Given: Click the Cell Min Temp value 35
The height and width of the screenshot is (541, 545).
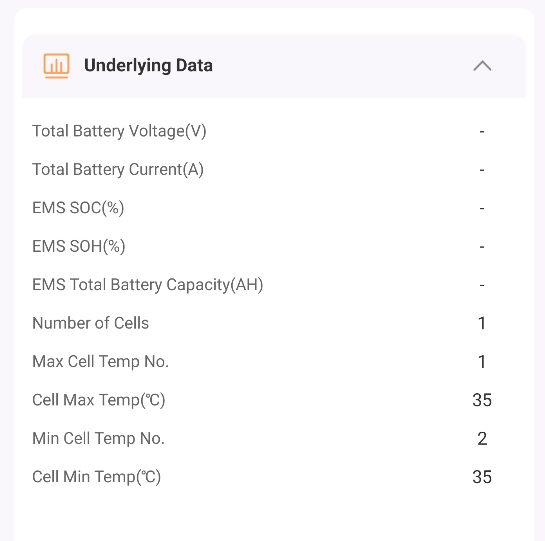Looking at the screenshot, I should pos(482,477).
